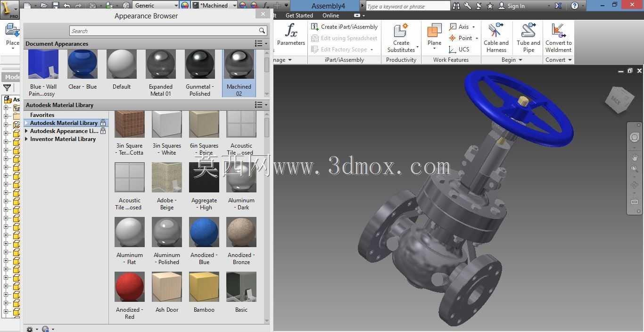Click the search magnifier in Appearance Browser
Image resolution: width=644 pixels, height=332 pixels.
pyautogui.click(x=262, y=31)
